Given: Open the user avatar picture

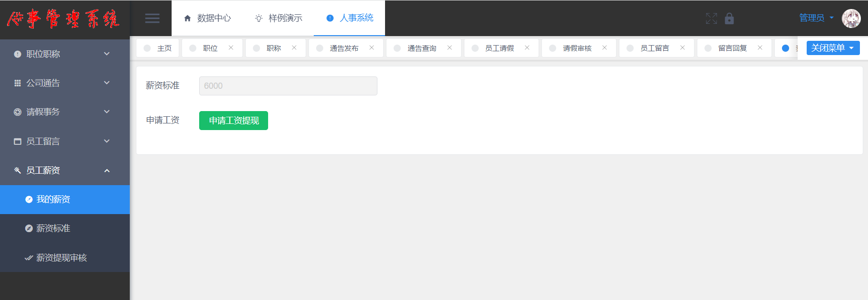Looking at the screenshot, I should pos(851,19).
